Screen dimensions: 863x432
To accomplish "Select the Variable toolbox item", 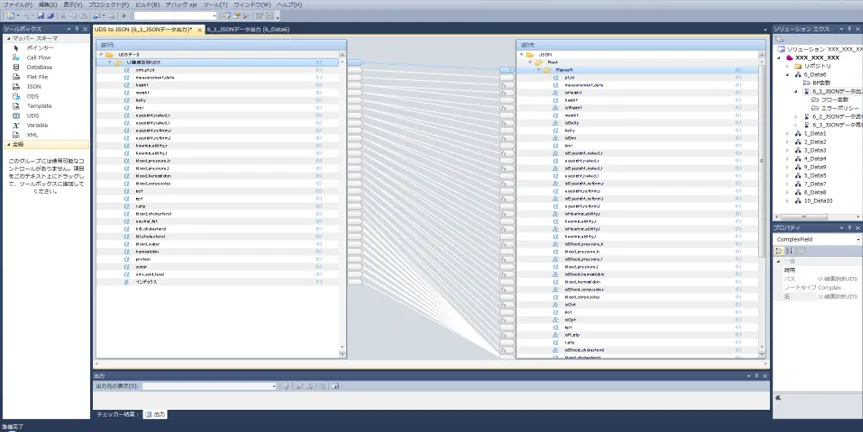I will [38, 124].
